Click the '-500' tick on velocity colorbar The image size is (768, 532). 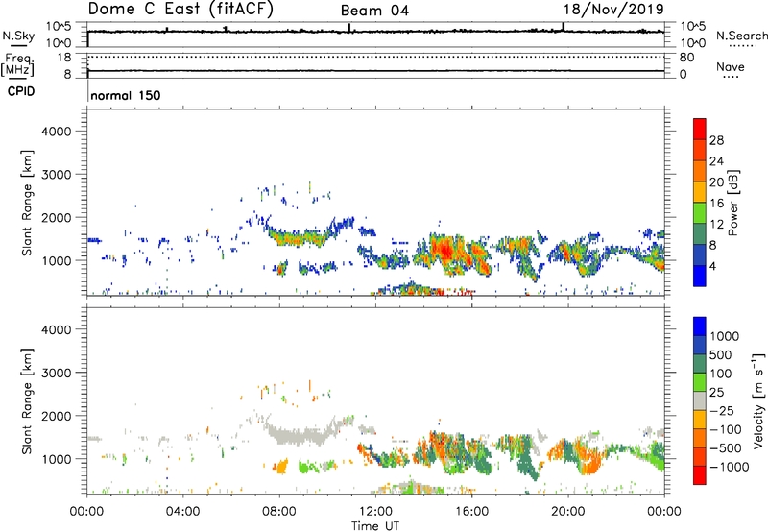[x=725, y=447]
